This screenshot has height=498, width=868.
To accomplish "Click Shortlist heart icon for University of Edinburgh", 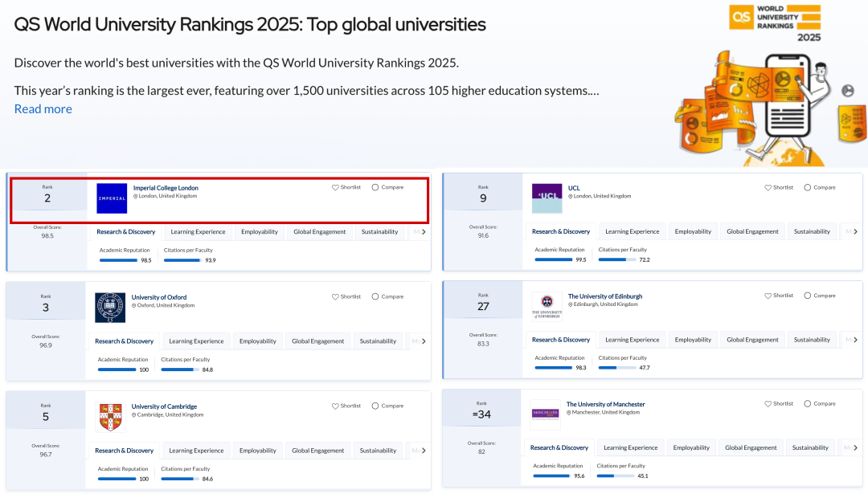I will click(768, 296).
